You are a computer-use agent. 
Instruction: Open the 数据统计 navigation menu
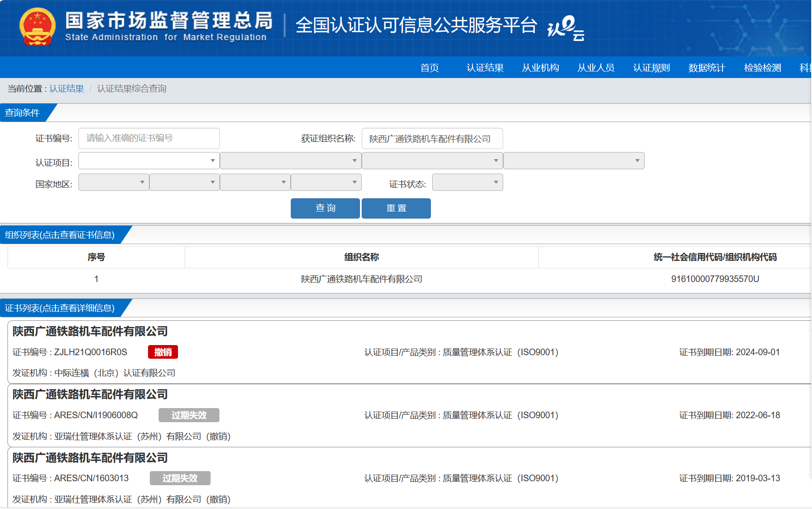[707, 67]
